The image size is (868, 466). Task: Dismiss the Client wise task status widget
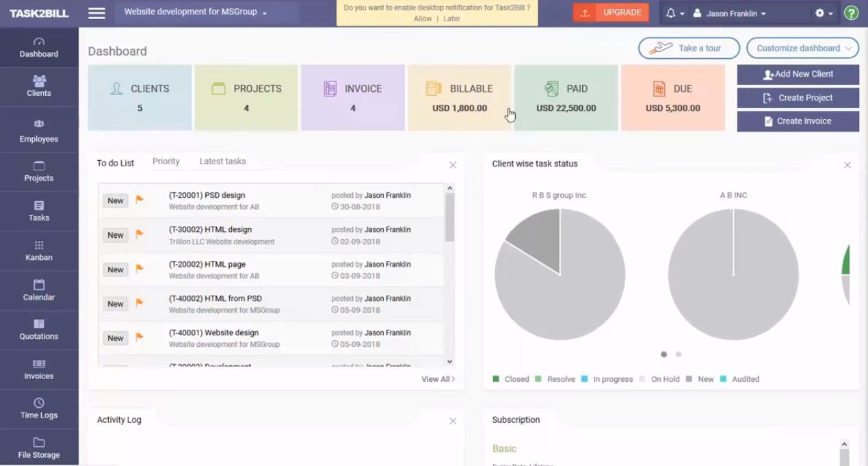pos(847,165)
